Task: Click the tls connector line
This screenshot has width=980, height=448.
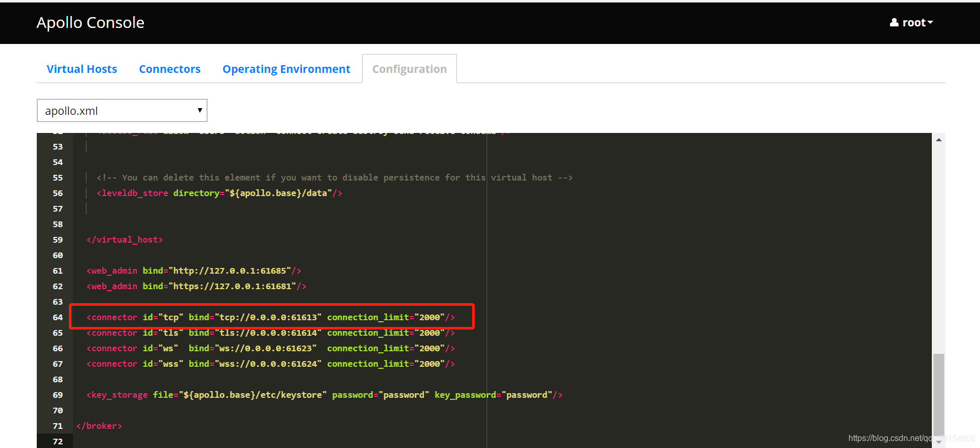Action: pyautogui.click(x=271, y=333)
